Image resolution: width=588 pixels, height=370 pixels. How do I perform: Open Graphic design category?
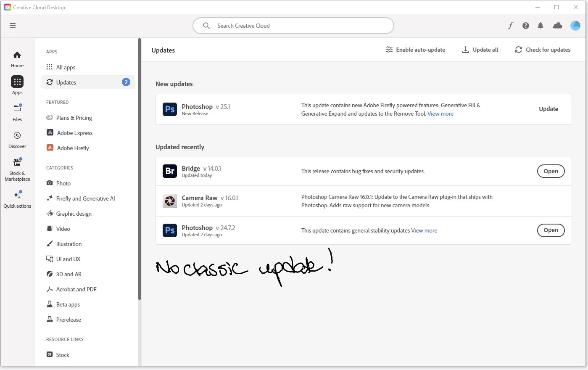tap(69, 214)
